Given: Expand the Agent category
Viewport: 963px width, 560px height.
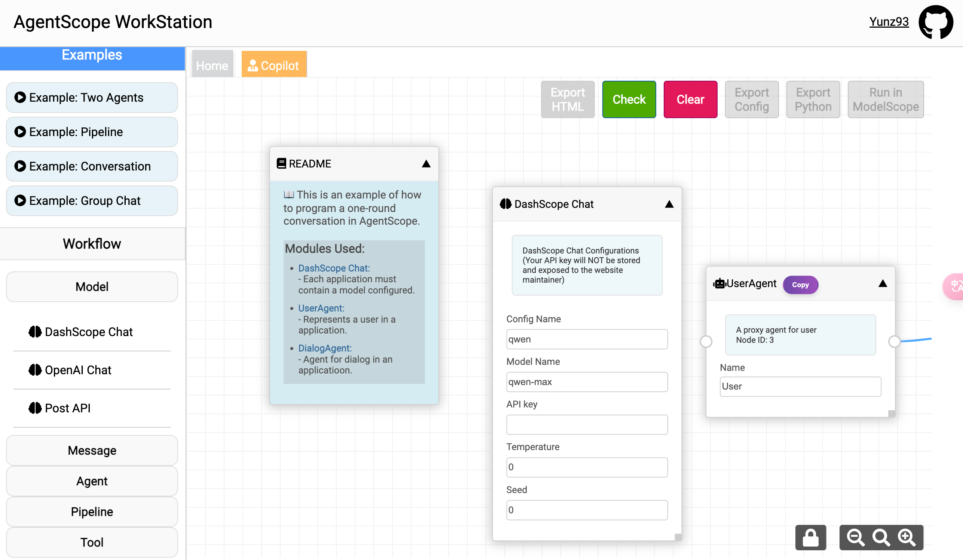Looking at the screenshot, I should [92, 481].
